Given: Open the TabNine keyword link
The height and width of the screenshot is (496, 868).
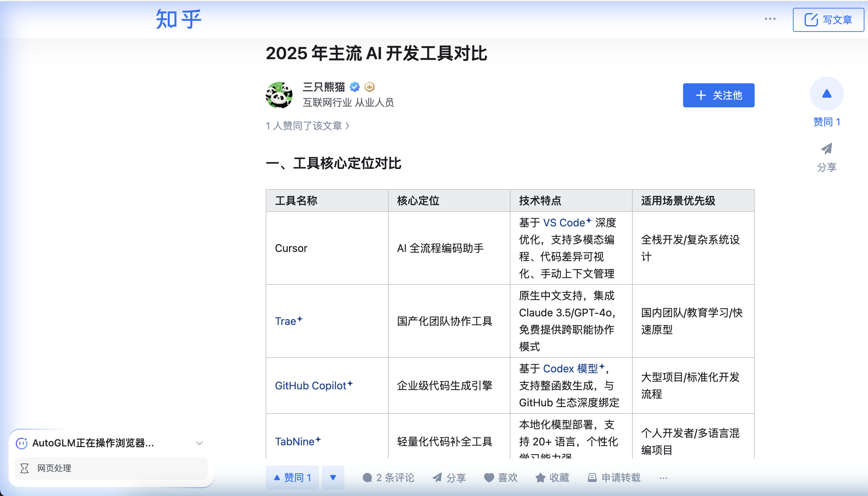Looking at the screenshot, I should coord(298,441).
